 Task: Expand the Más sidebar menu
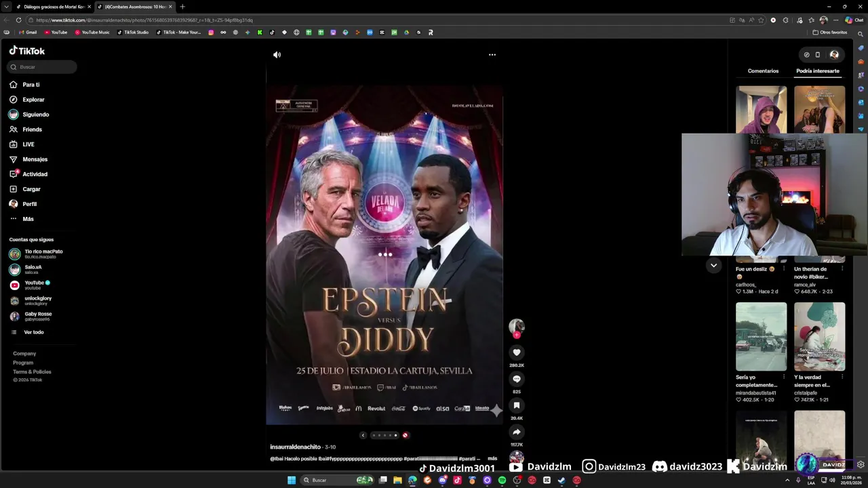click(x=22, y=219)
